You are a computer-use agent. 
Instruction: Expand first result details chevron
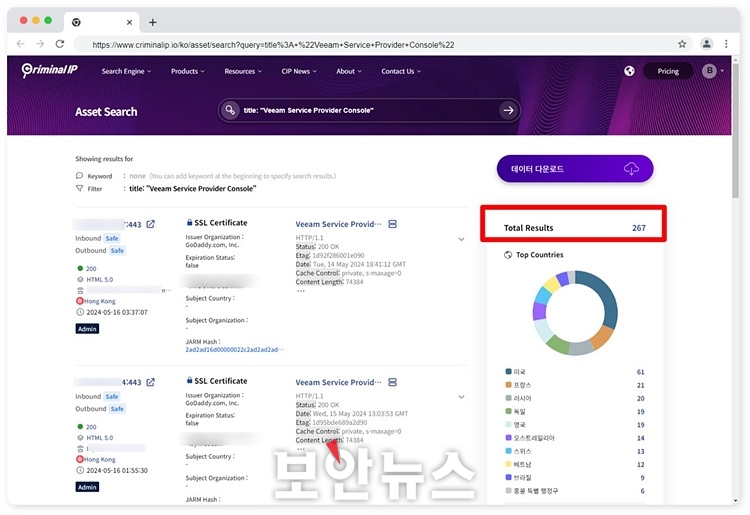tap(461, 239)
